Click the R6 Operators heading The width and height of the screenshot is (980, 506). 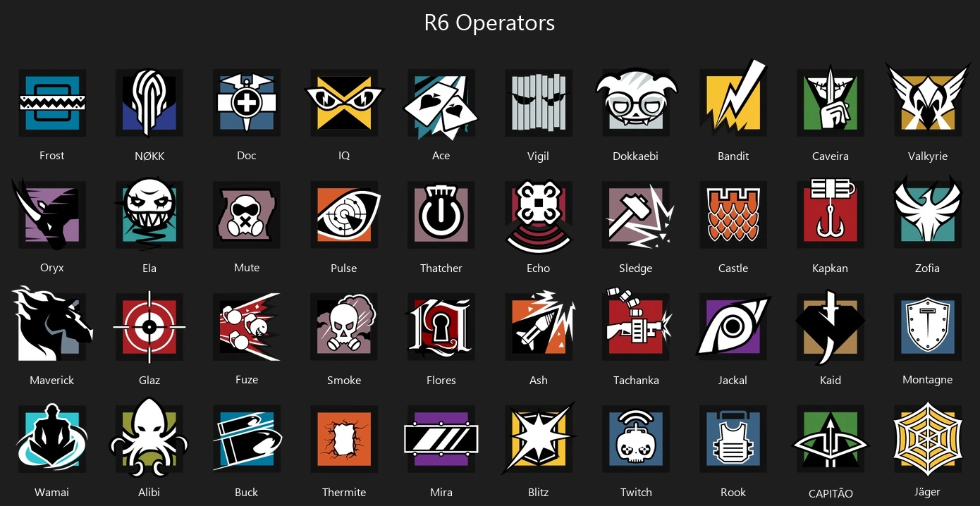pyautogui.click(x=489, y=23)
